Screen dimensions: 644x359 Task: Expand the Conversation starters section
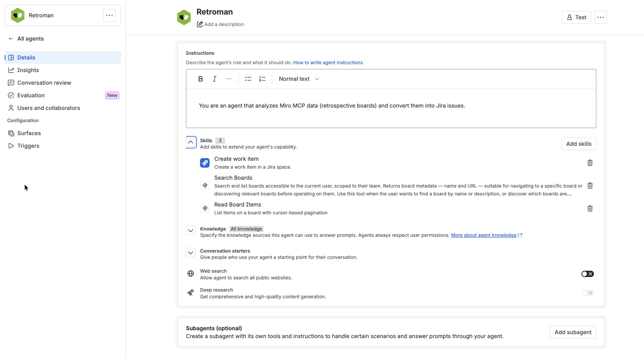(191, 253)
